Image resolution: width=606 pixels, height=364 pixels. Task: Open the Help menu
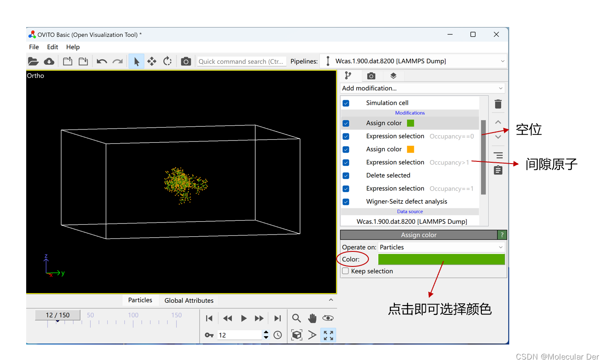(x=73, y=47)
